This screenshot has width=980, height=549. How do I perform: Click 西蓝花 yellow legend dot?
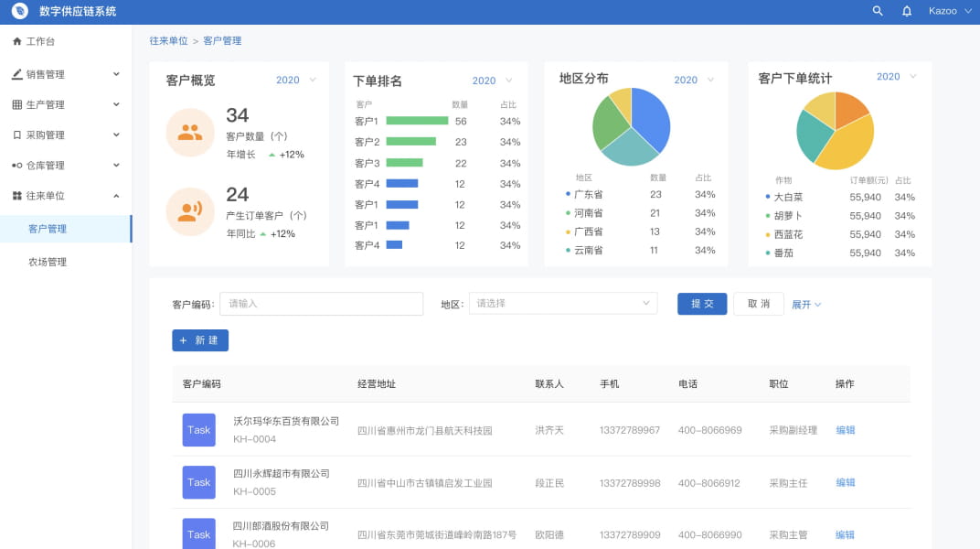click(x=768, y=234)
